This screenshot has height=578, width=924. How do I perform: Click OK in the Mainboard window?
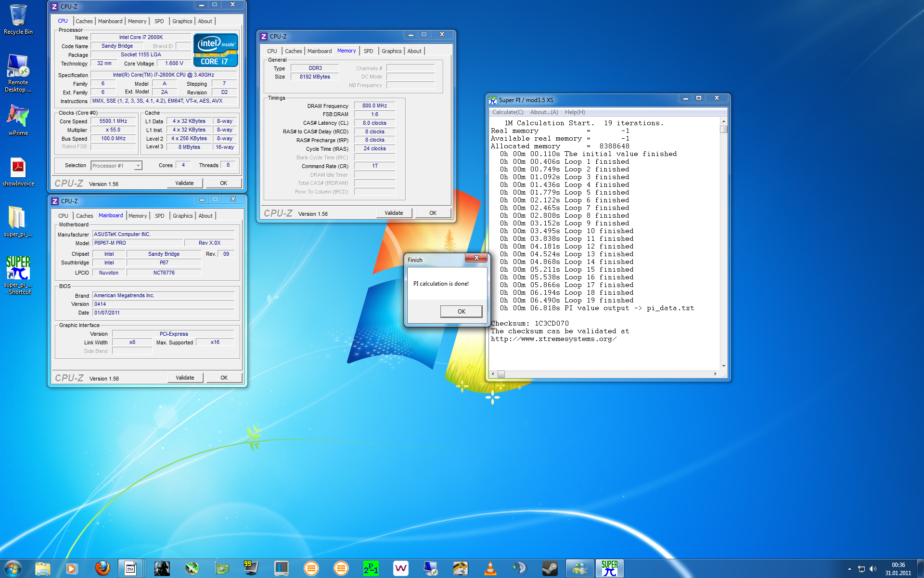click(224, 378)
